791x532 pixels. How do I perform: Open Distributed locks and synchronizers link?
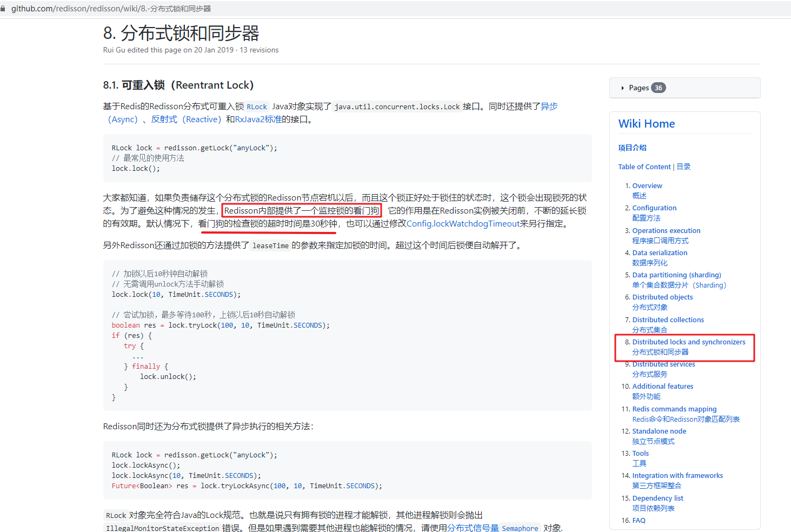[x=689, y=342]
